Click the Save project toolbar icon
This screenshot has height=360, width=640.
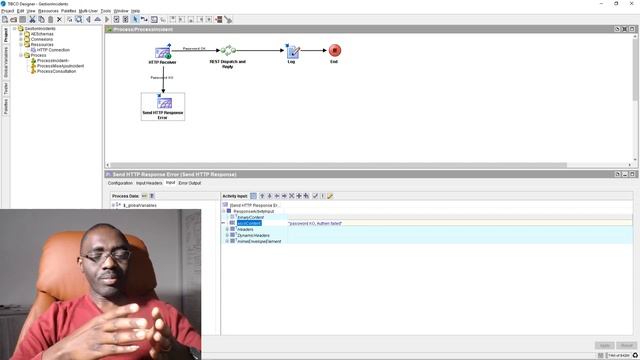pos(22,19)
